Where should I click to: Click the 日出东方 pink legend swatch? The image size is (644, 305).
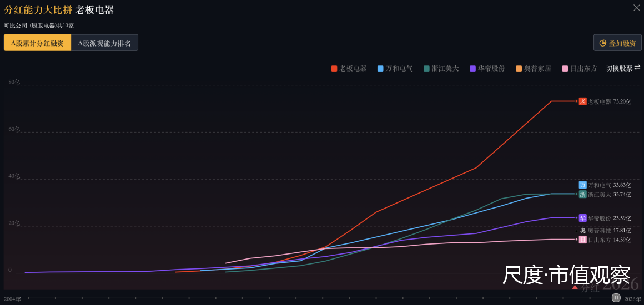(565, 69)
